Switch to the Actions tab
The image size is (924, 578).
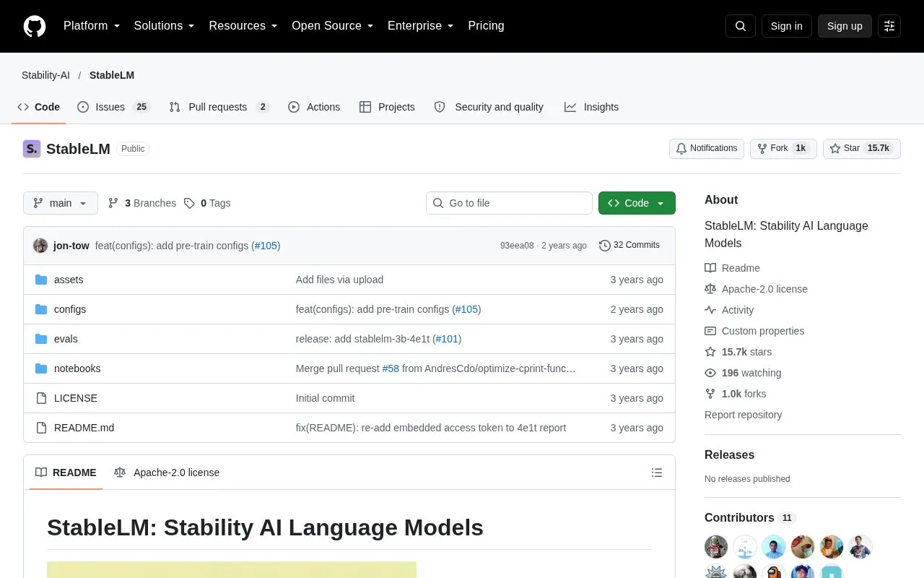[x=314, y=107]
